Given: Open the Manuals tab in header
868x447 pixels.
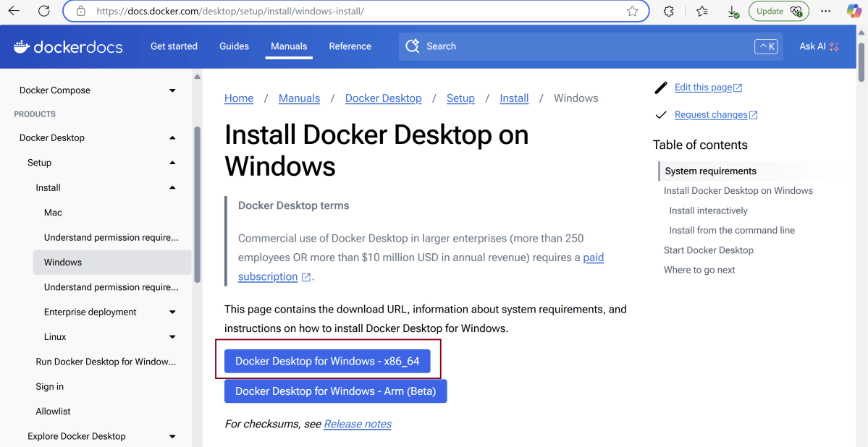Looking at the screenshot, I should coord(289,46).
